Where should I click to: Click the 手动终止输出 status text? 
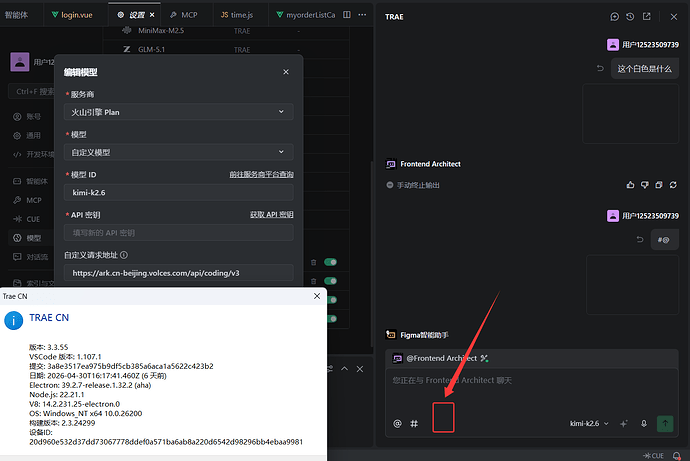(x=418, y=185)
